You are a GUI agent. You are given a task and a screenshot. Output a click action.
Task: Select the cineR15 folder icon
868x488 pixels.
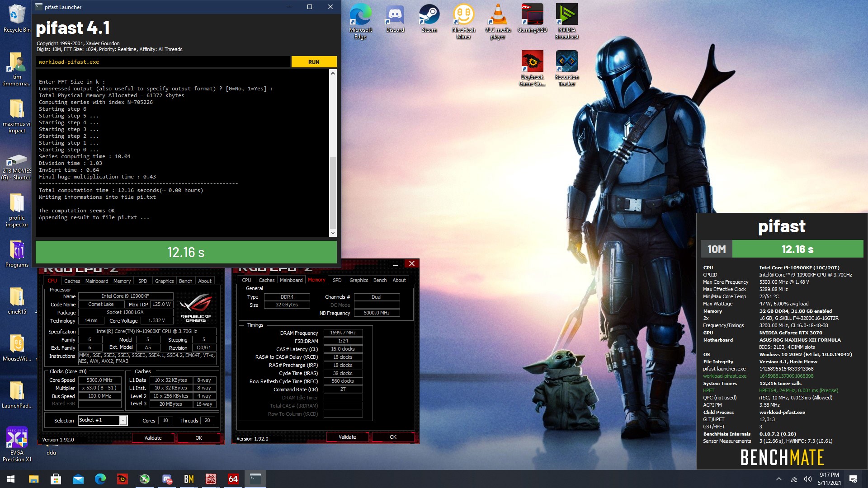click(17, 300)
